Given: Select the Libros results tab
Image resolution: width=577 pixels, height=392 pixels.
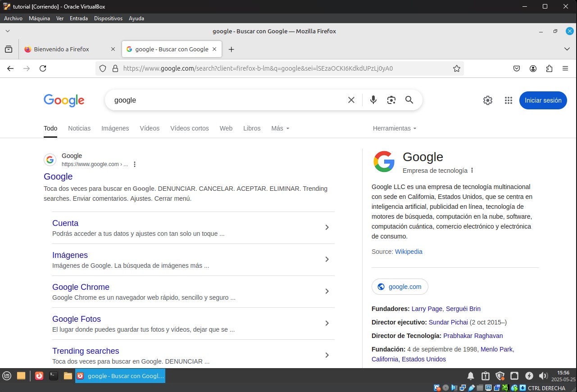Looking at the screenshot, I should coord(252,128).
